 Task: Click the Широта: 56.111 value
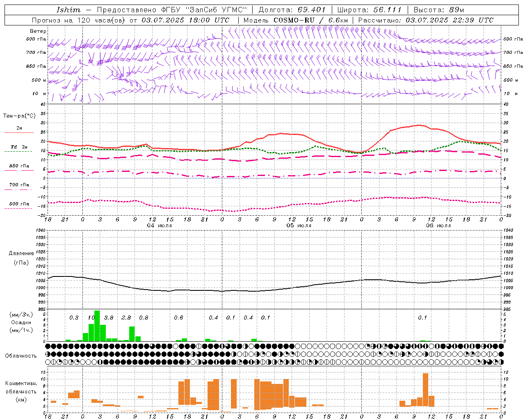[x=369, y=10]
